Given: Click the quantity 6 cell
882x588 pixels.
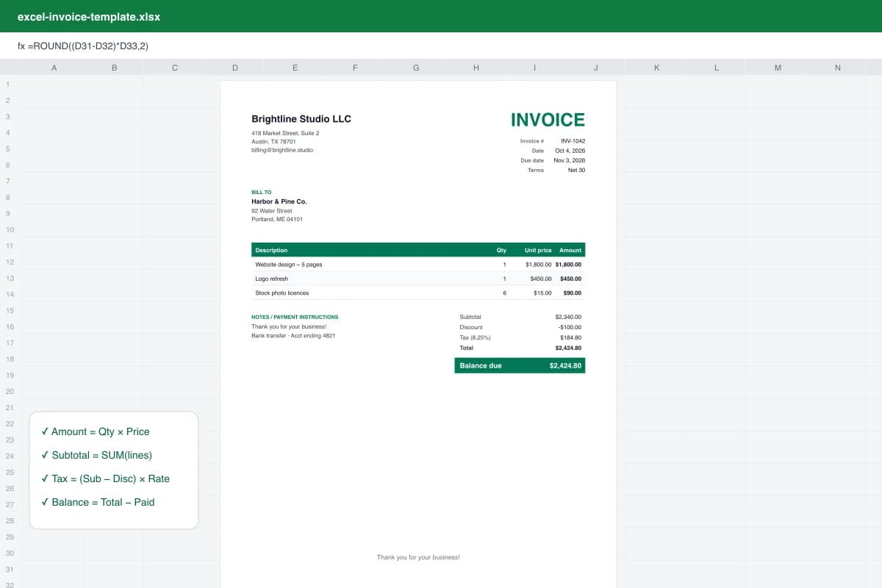Looking at the screenshot, I should [504, 293].
